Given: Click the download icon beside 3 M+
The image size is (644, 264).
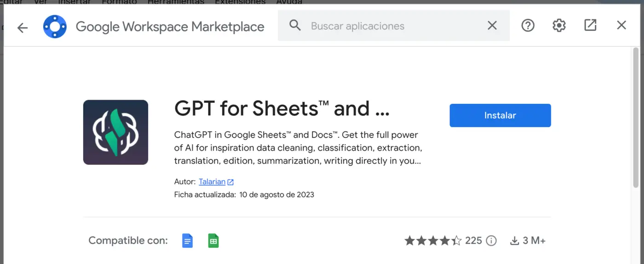Looking at the screenshot, I should pyautogui.click(x=514, y=241).
